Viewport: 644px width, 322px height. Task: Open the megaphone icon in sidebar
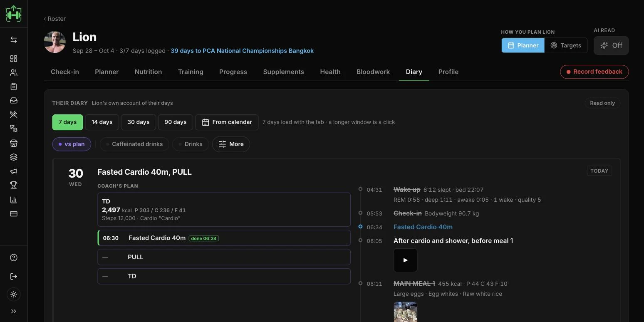pyautogui.click(x=14, y=171)
